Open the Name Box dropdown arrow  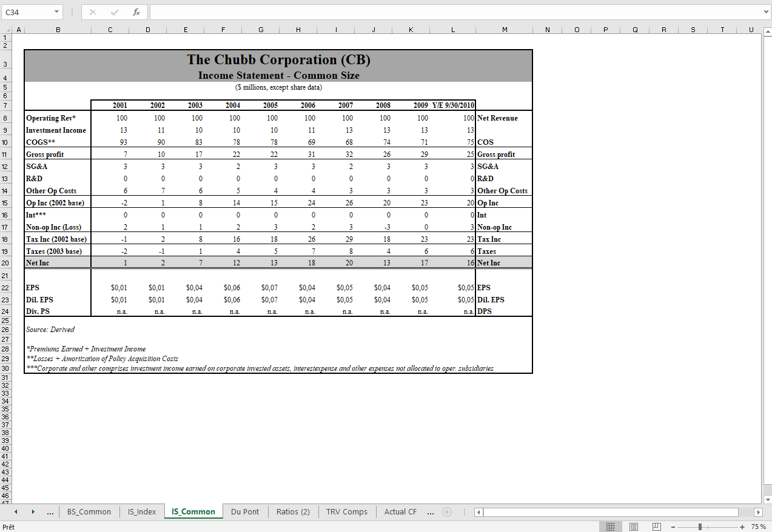coord(56,12)
